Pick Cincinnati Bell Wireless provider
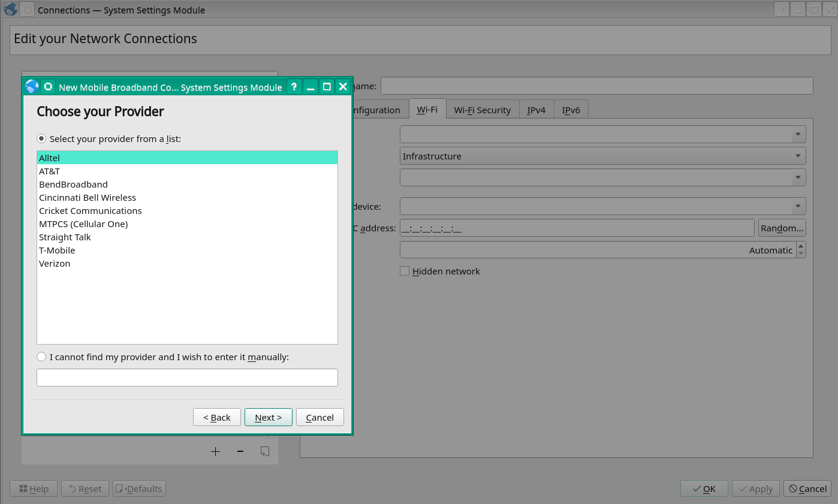838x504 pixels. [187, 198]
